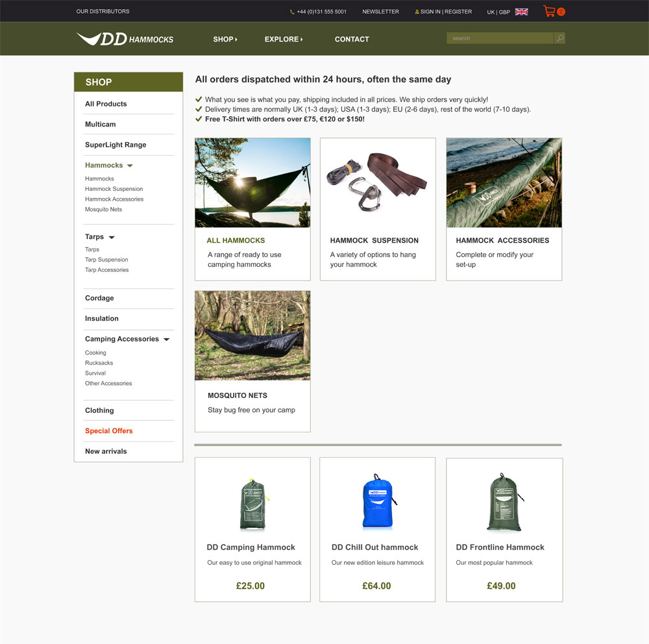Image resolution: width=649 pixels, height=644 pixels.
Task: Open the Special Offers link
Action: [x=109, y=430]
